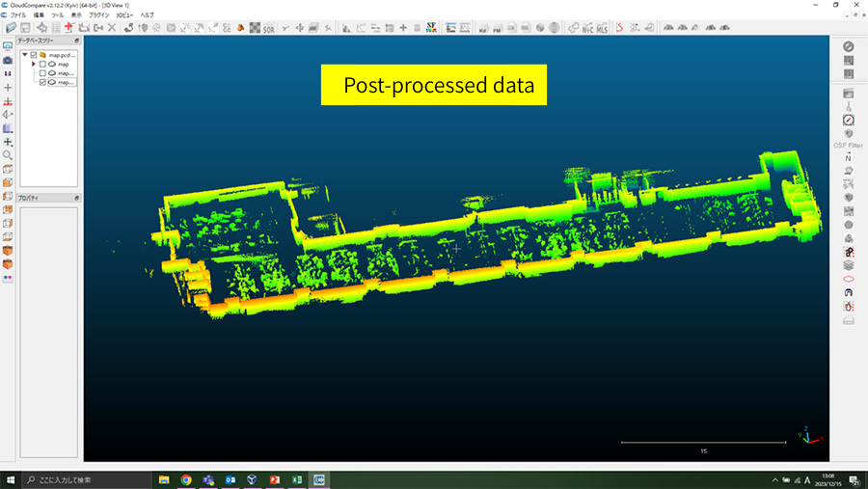This screenshot has height=489, width=868.
Task: Open the 表示 menu
Action: pyautogui.click(x=76, y=15)
